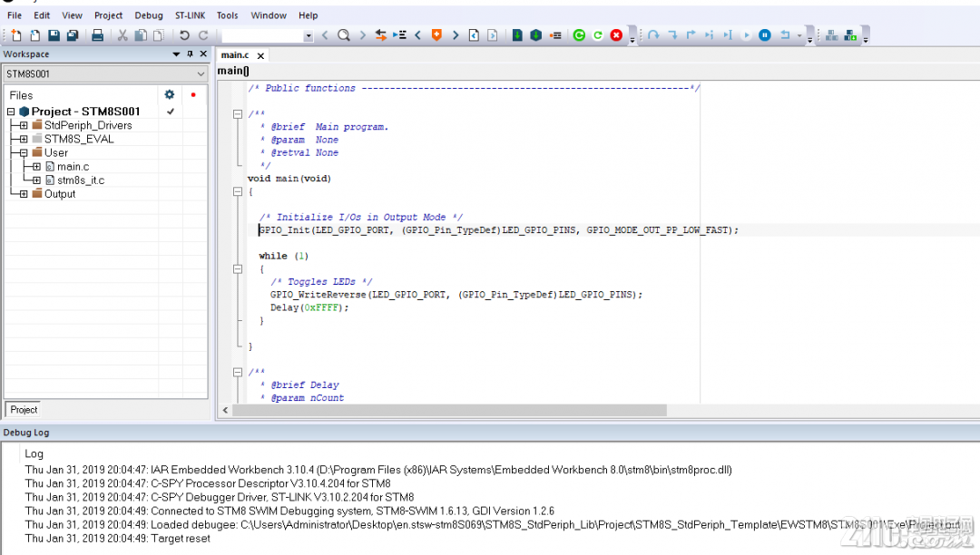The image size is (980, 555).
Task: Open Find with the magnifier icon
Action: [344, 35]
